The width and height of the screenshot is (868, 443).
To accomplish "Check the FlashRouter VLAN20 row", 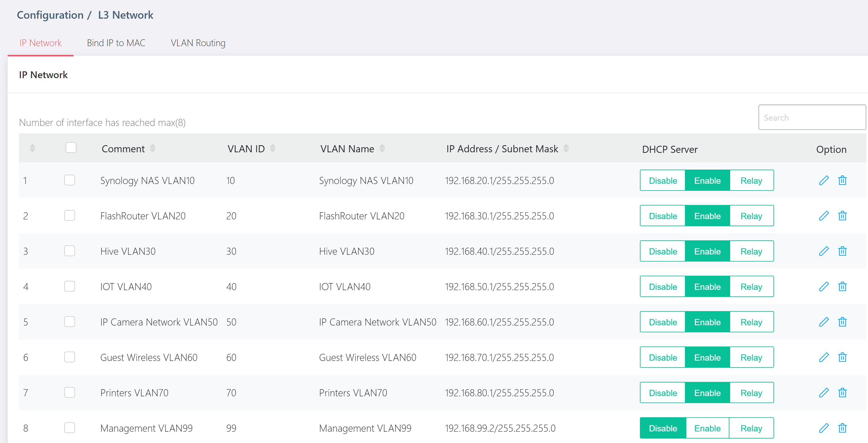I will pyautogui.click(x=69, y=215).
